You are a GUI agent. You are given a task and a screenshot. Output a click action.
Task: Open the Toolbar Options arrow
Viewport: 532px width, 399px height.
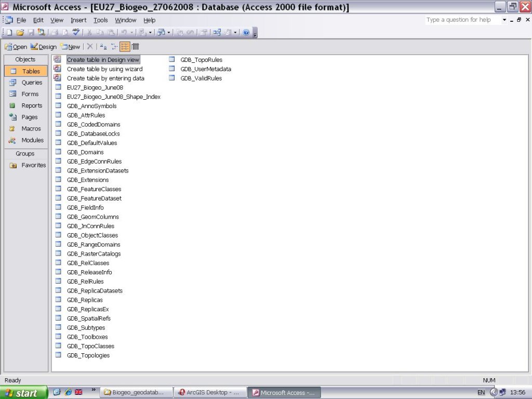(x=256, y=33)
